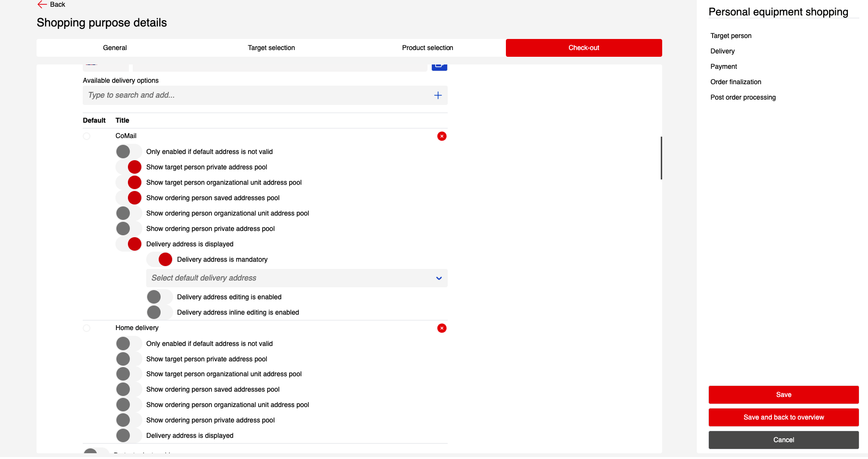Switch to the General tab

115,48
